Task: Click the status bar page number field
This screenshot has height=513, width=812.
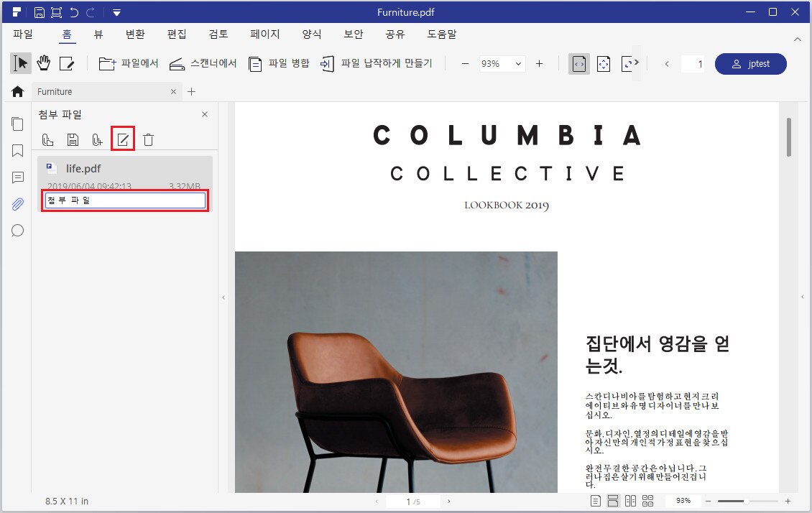Action: click(413, 501)
